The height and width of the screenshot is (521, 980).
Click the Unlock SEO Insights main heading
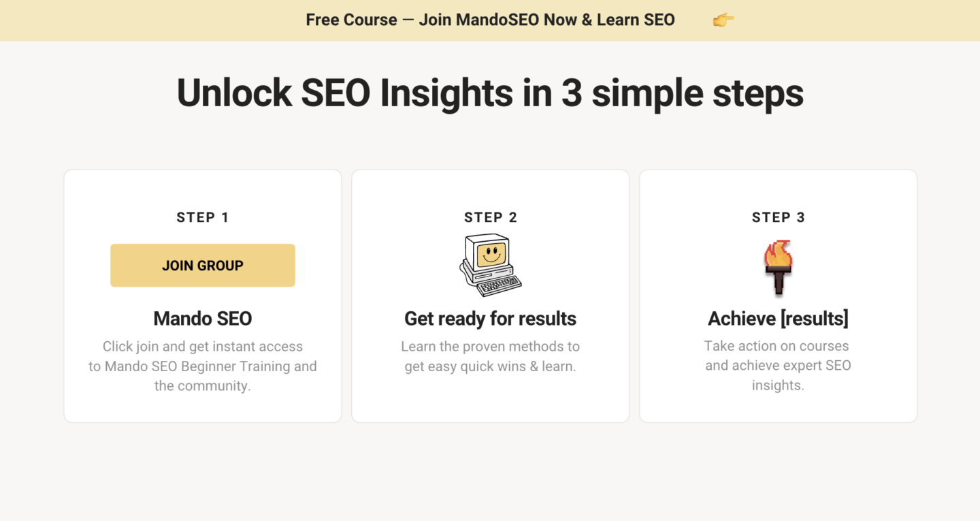[490, 93]
